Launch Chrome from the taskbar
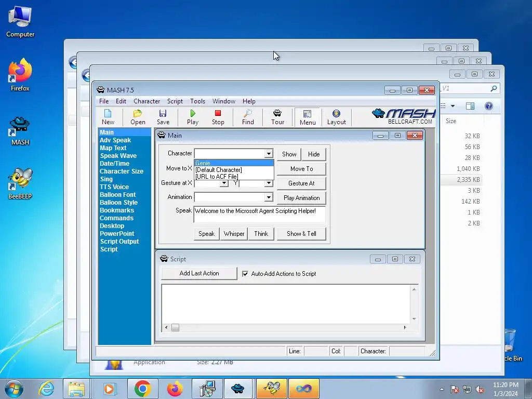 click(x=142, y=389)
